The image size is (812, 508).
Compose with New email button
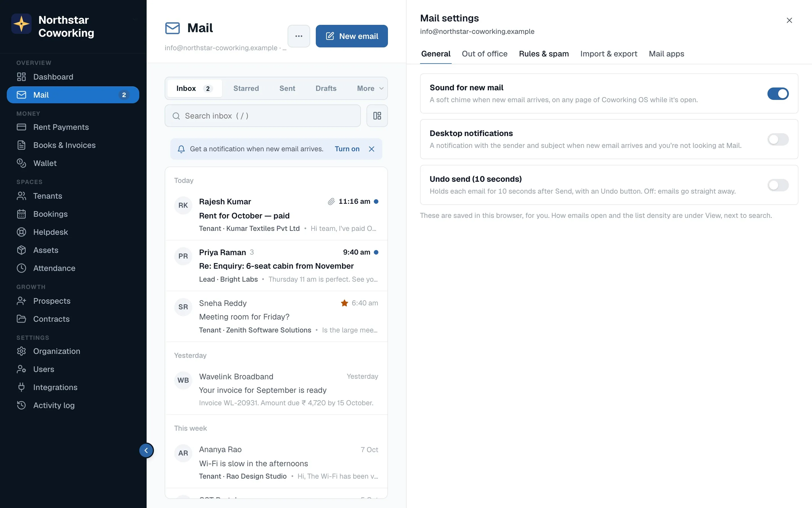pyautogui.click(x=352, y=36)
